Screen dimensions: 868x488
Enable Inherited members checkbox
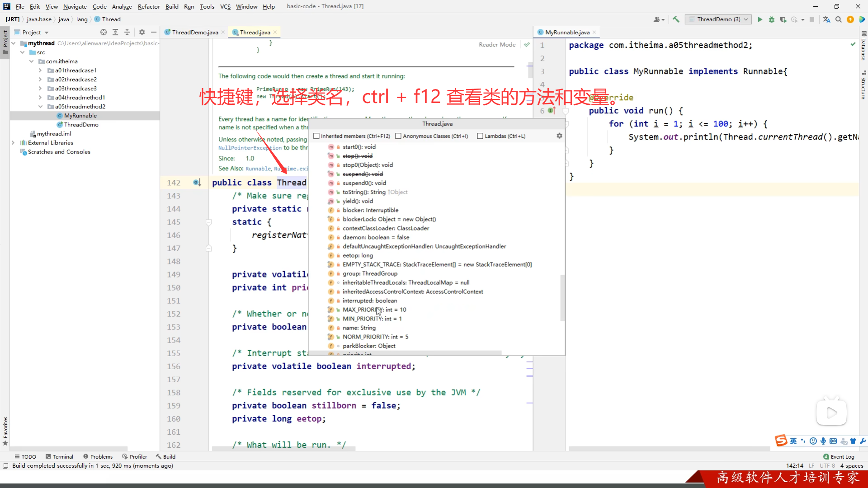(316, 136)
